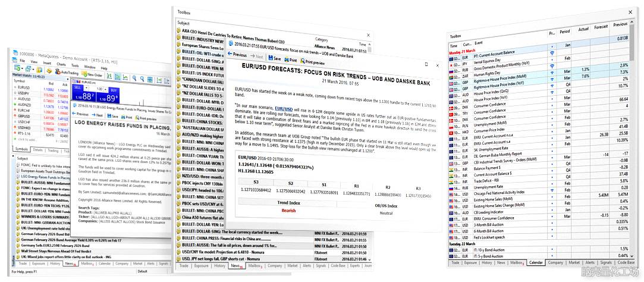This screenshot has height=282, width=644.
Task: Open Alerts tab in right calendar window
Action: tap(590, 262)
